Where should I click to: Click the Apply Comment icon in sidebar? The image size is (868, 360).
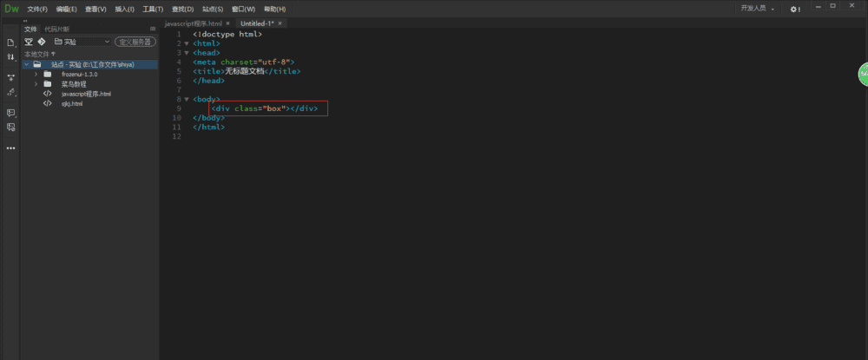(11, 113)
